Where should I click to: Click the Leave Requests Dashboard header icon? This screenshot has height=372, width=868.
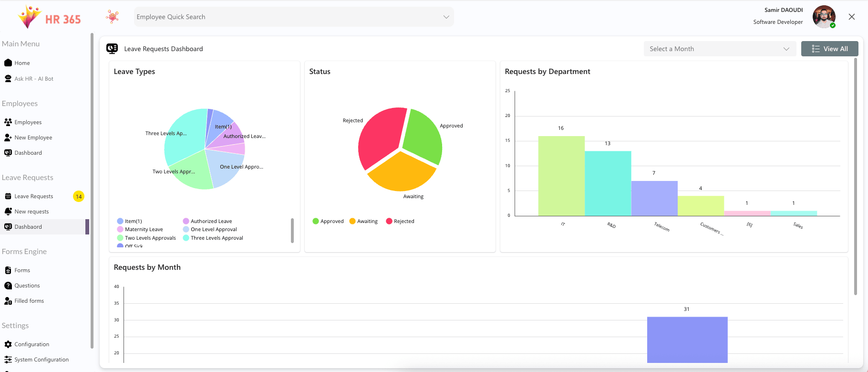112,48
